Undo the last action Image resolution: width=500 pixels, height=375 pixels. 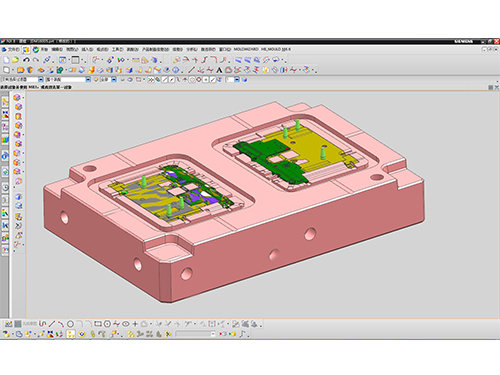point(26,60)
